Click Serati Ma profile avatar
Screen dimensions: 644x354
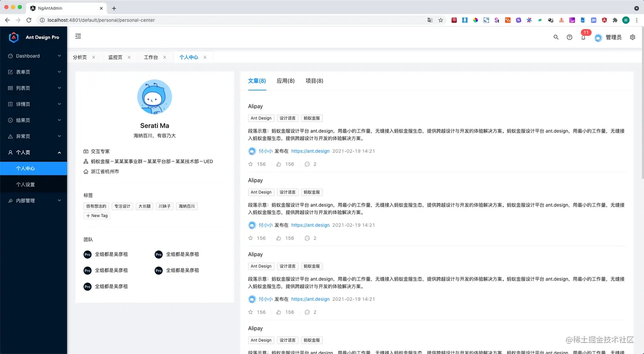tap(155, 97)
